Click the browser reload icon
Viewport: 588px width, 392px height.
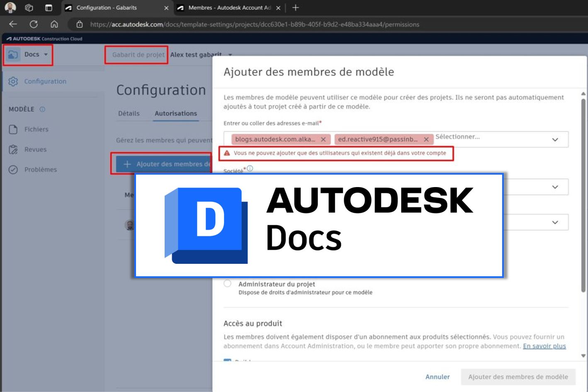point(33,24)
